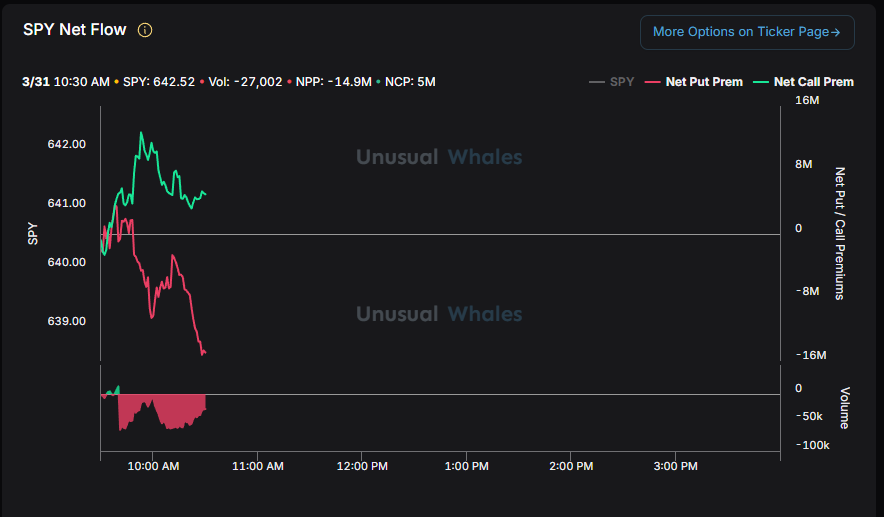Open More Options on Ticker Page link

tap(747, 32)
